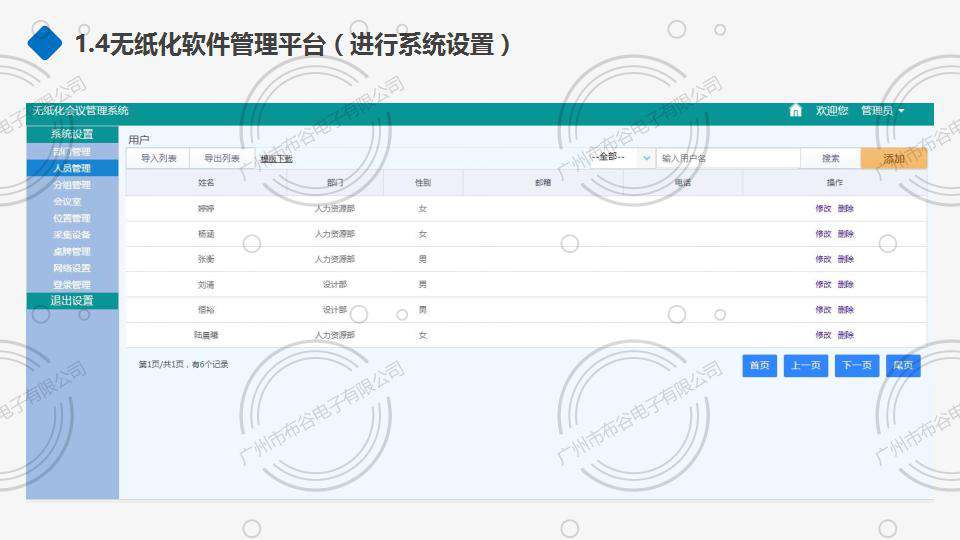Click the 下一页 next page button
Viewport: 960px width, 540px height.
(856, 366)
